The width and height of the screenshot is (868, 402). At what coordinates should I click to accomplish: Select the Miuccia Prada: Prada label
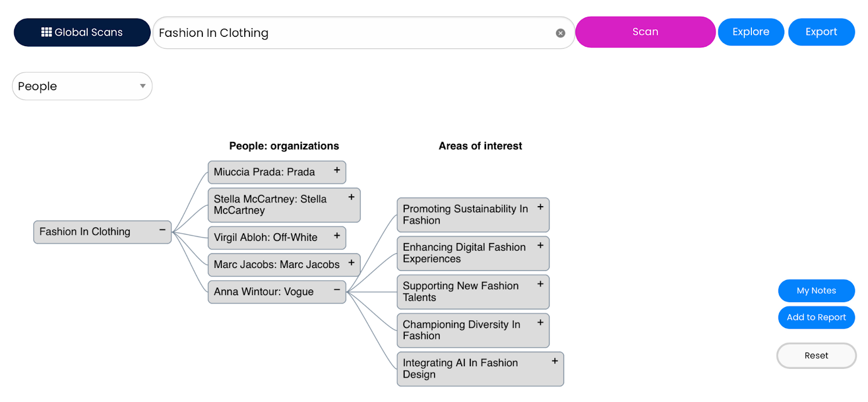point(264,173)
